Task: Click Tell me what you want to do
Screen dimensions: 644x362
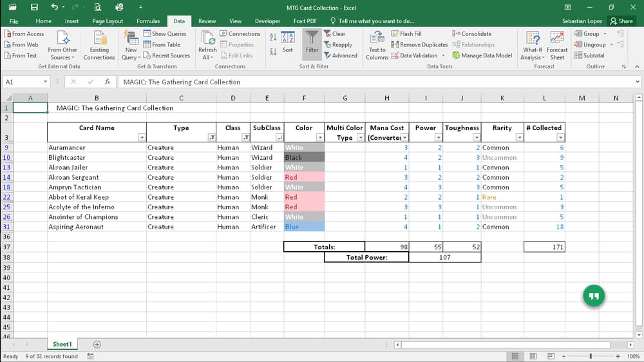Action: 372,21
